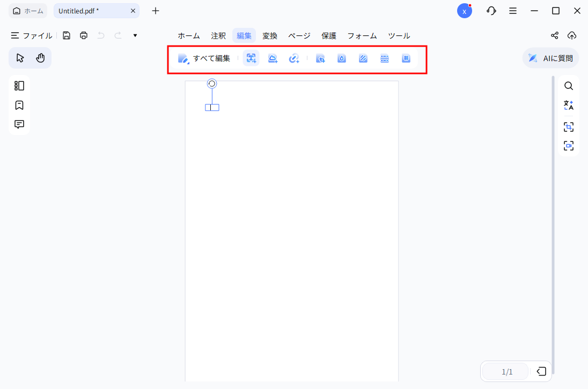Open the Watermark tool
Screen dimensions: 588x389
(x=342, y=58)
